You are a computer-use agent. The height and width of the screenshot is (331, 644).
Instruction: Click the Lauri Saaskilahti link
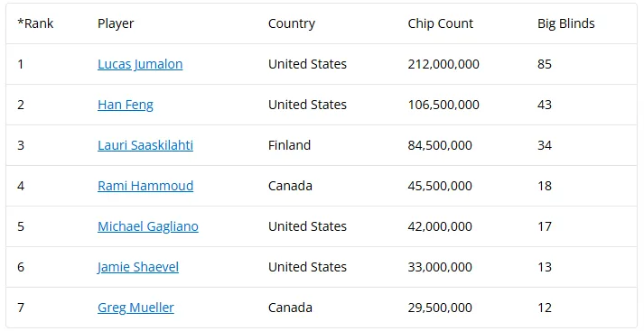click(145, 145)
